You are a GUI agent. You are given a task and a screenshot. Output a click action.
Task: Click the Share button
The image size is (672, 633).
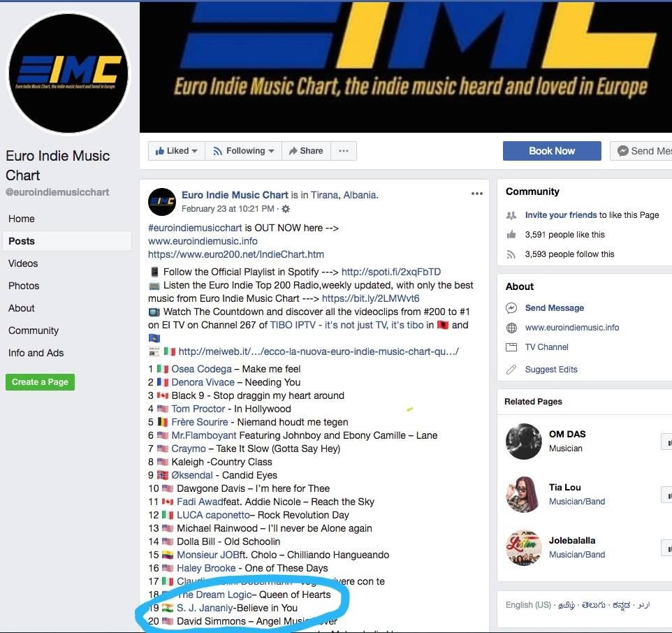point(306,151)
